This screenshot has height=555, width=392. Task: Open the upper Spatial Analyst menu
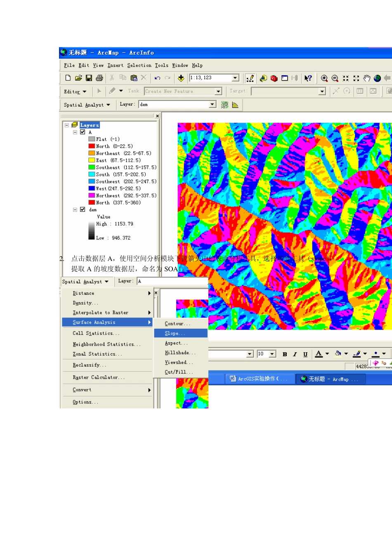click(87, 105)
